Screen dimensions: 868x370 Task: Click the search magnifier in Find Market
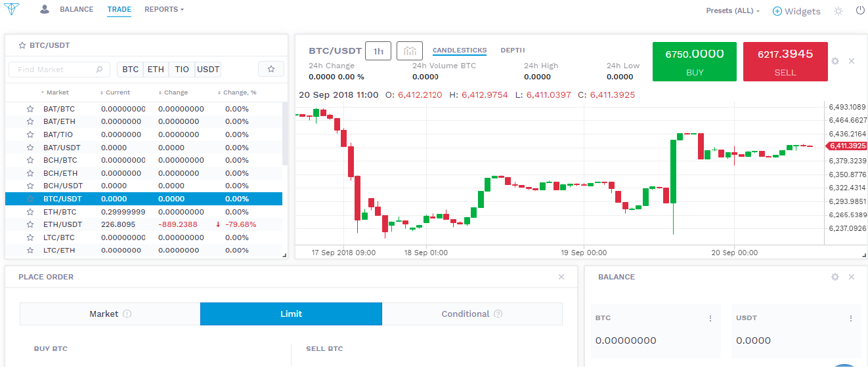99,70
